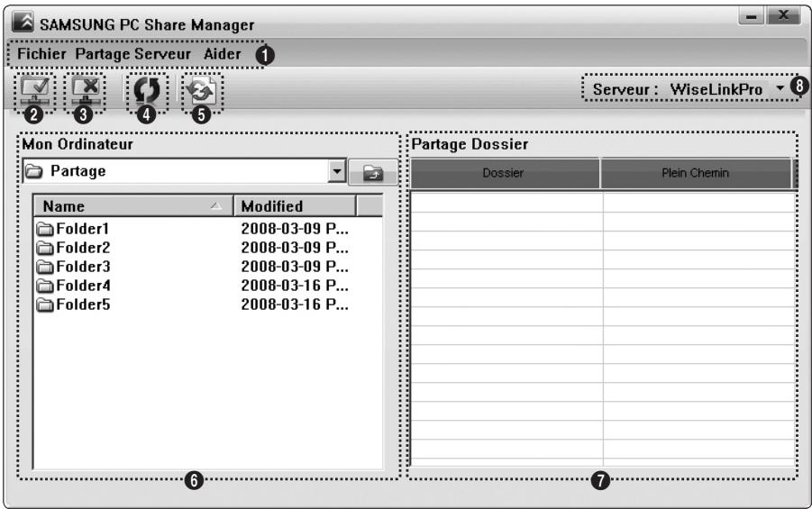
Task: Sort by the Modified column header
Action: point(296,205)
